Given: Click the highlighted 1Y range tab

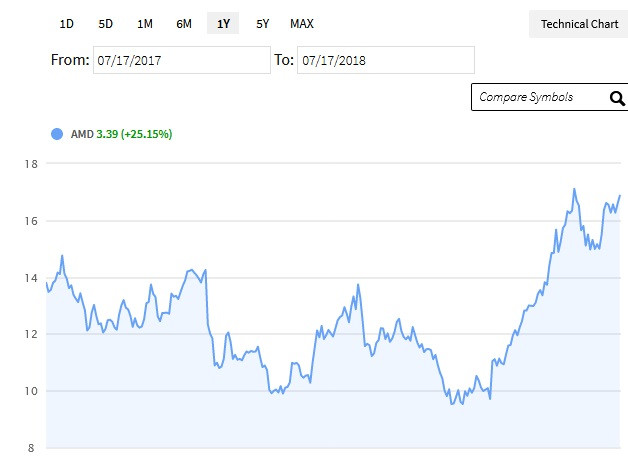Looking at the screenshot, I should tap(223, 24).
